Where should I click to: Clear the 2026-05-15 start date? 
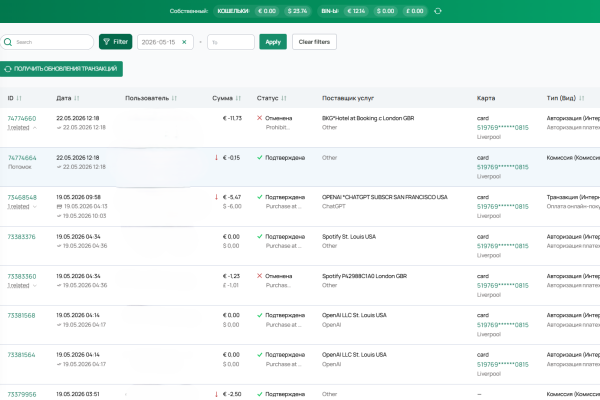point(184,42)
